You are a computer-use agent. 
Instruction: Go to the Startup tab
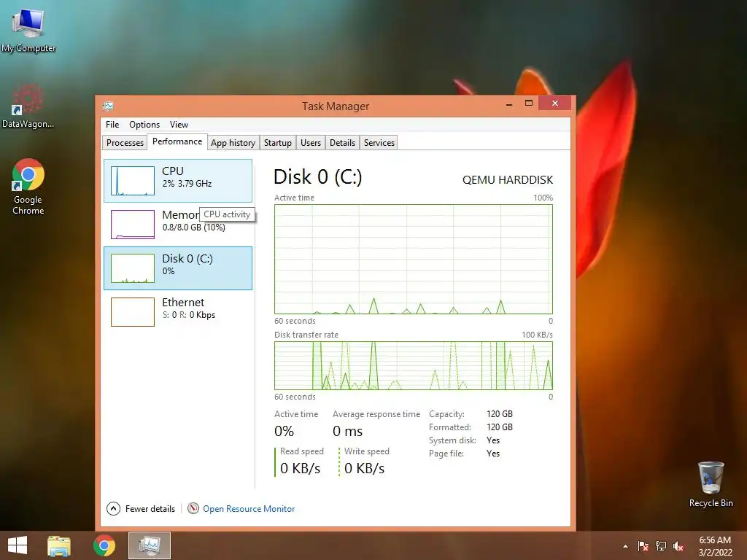pos(278,142)
